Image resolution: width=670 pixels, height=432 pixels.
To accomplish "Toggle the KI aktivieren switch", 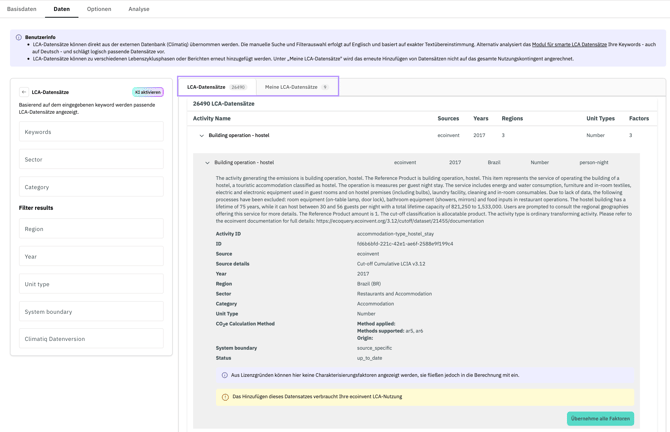I will coord(148,92).
